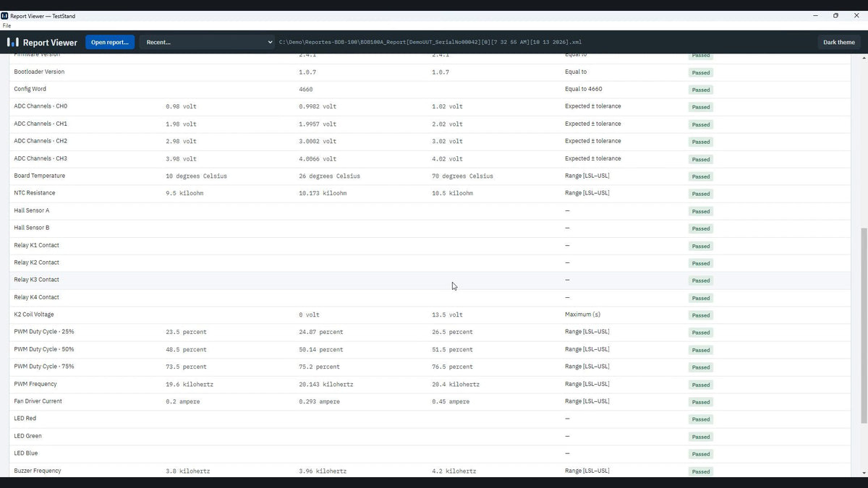Click the 0.9982 volt measured value
Image resolution: width=868 pixels, height=488 pixels.
318,106
